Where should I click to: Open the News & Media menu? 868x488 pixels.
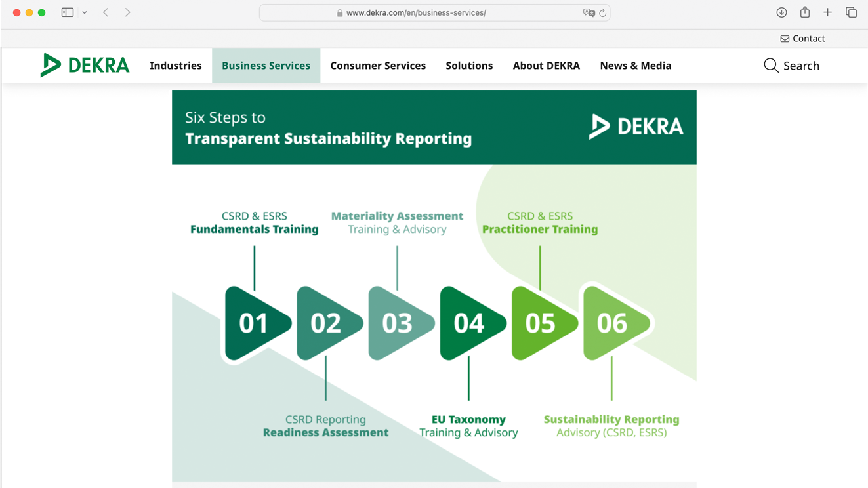(x=636, y=66)
